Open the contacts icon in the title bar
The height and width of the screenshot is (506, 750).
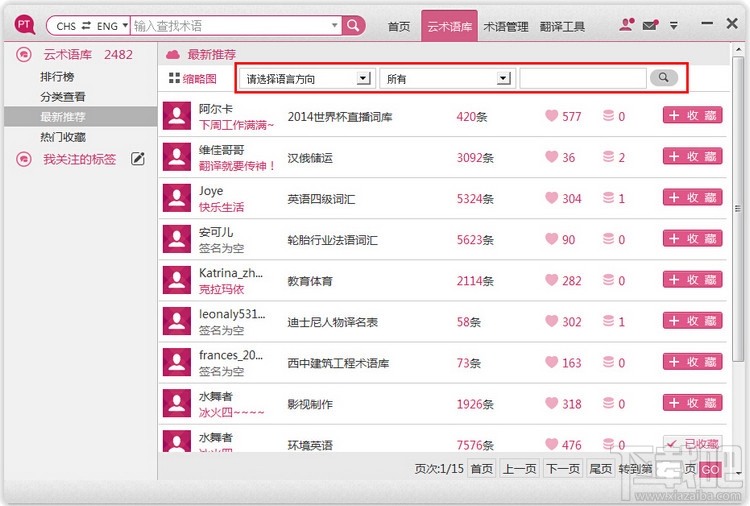(x=627, y=25)
